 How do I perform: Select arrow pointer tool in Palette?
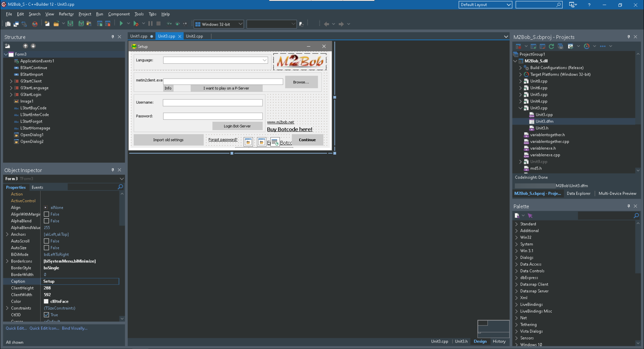(530, 215)
